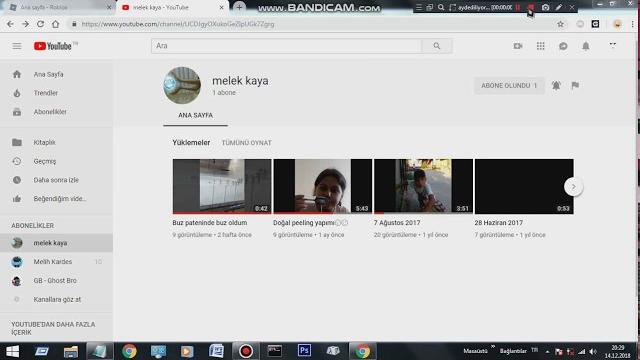Show hidden system tray icons

click(x=547, y=351)
